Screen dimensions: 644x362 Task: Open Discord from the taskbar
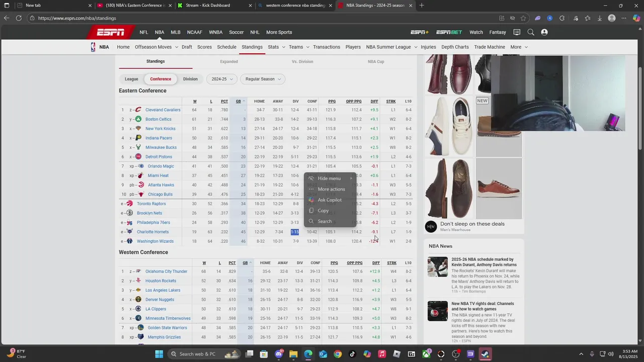pos(279,354)
